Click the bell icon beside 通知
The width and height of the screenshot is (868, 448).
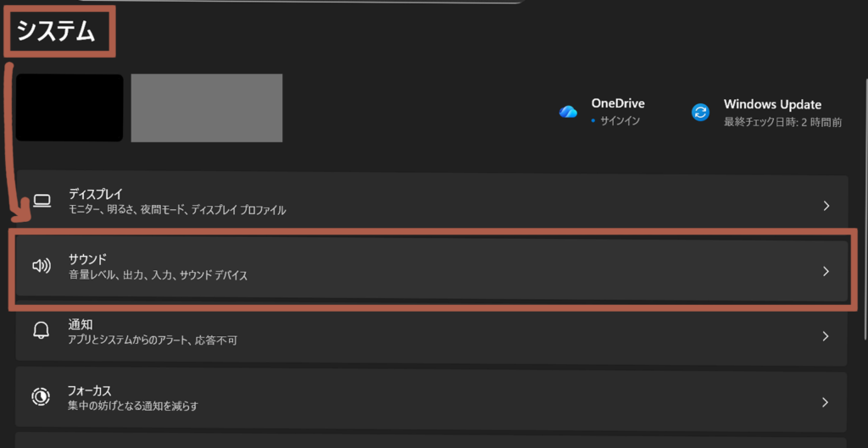(42, 331)
